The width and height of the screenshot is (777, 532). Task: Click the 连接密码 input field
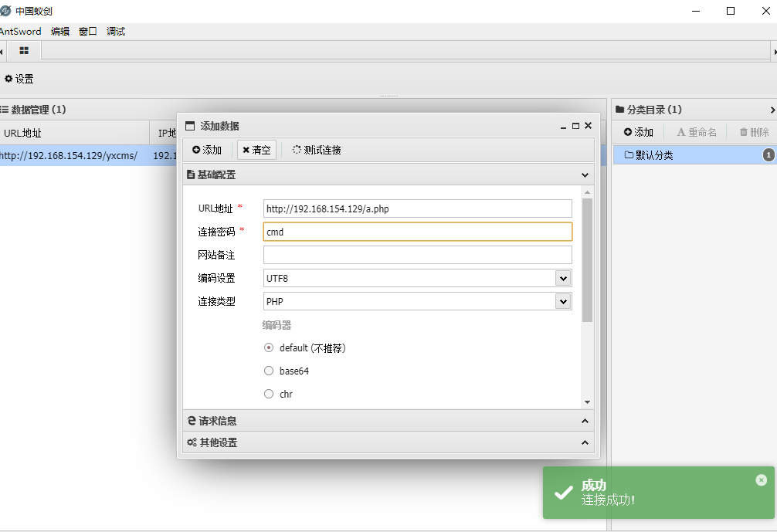click(417, 232)
